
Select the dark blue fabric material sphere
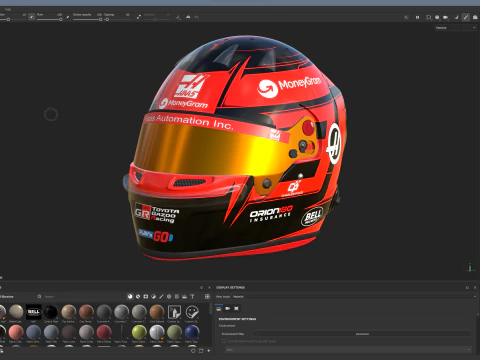[x=192, y=332]
